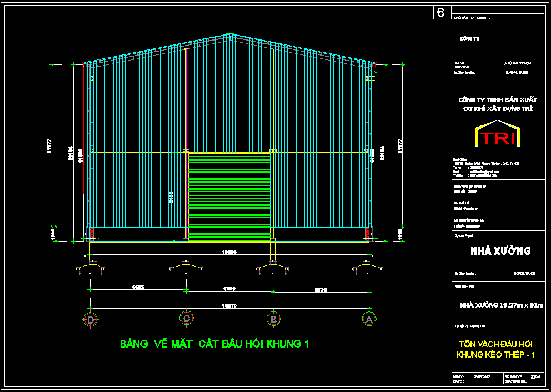551x392 pixels.
Task: Click the span dimension text between column pedestals
Action: (x=229, y=252)
